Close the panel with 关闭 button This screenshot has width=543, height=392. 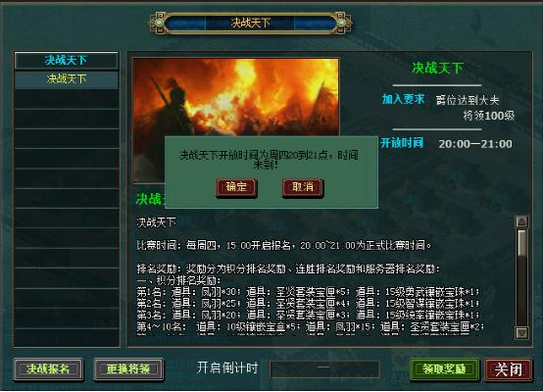click(508, 369)
